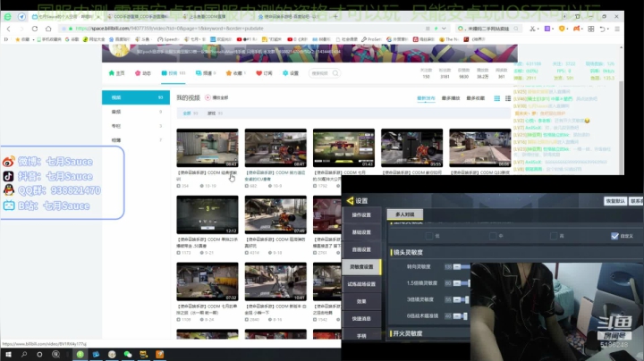
Task: Open the video thumbnail with duration 12:12
Action: pyautogui.click(x=208, y=214)
